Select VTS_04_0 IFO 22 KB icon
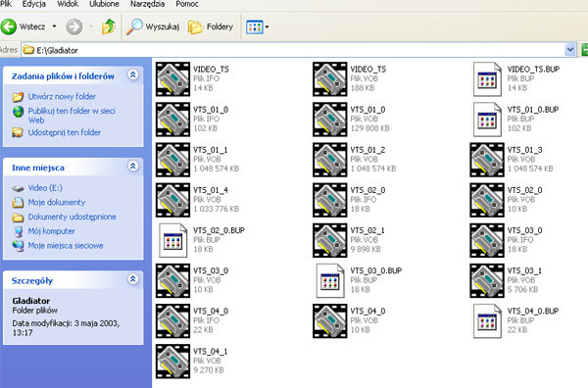The width and height of the screenshot is (588, 388). coord(172,321)
